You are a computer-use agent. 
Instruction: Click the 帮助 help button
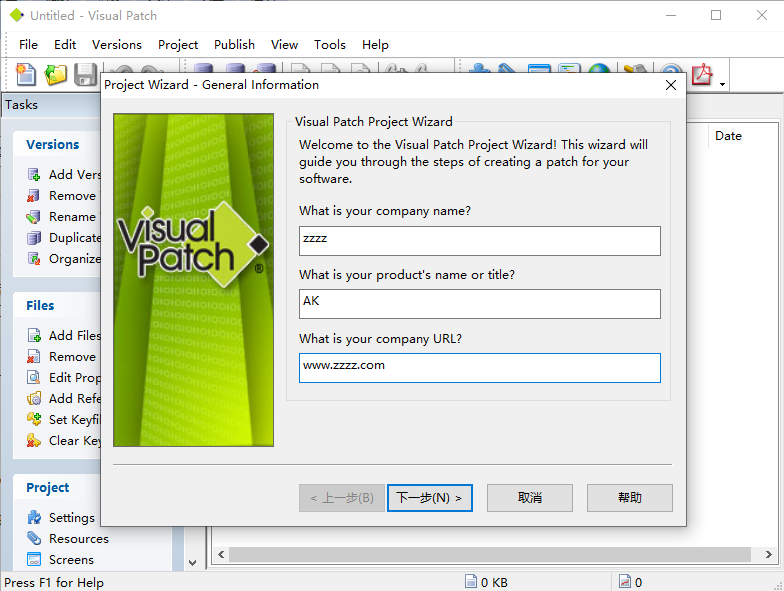tap(630, 498)
